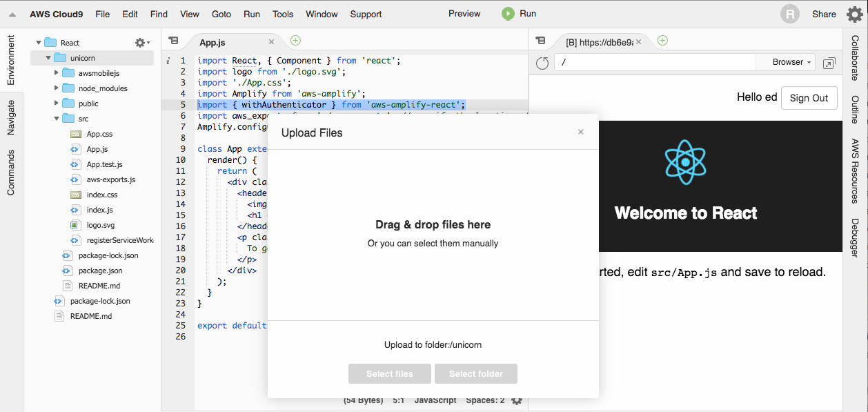Open preview pane tab list icon
The width and height of the screenshot is (868, 412).
click(x=540, y=41)
